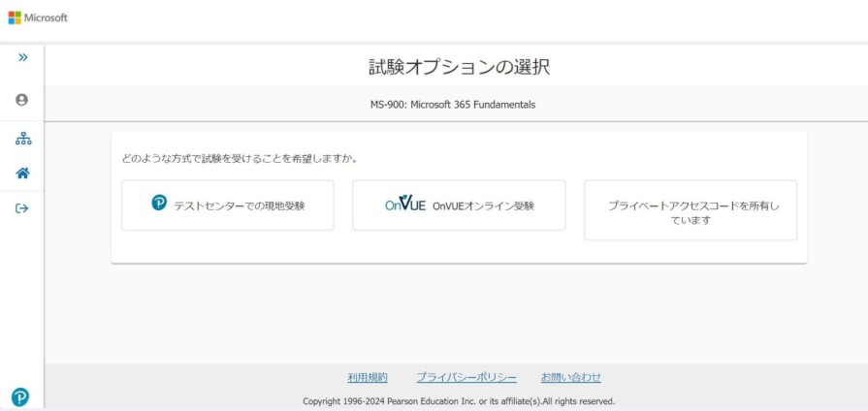Click the Pearson P icon on test center card

point(159,203)
